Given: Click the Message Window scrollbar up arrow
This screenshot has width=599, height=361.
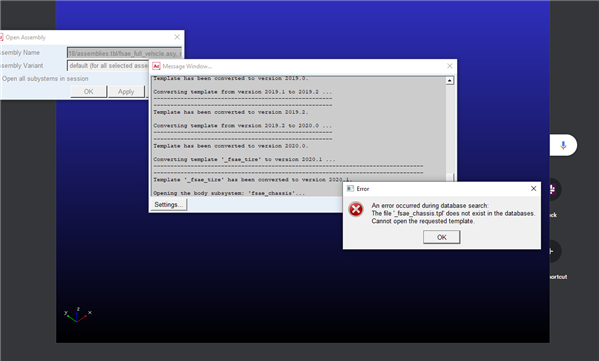Looking at the screenshot, I should pyautogui.click(x=450, y=81).
